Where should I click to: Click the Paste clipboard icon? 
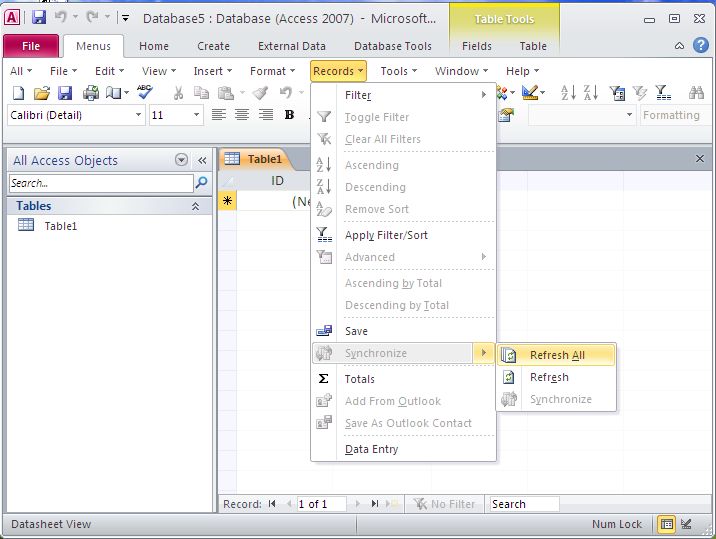pyautogui.click(x=226, y=93)
